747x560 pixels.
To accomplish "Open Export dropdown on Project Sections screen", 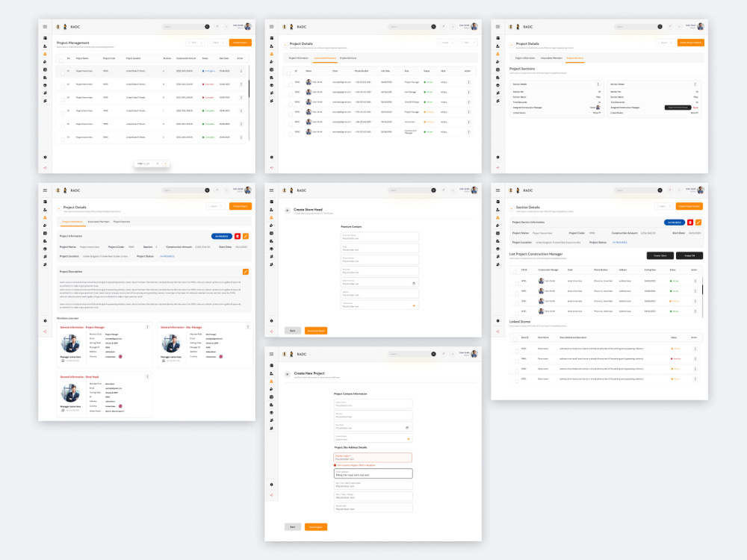I will [x=665, y=43].
